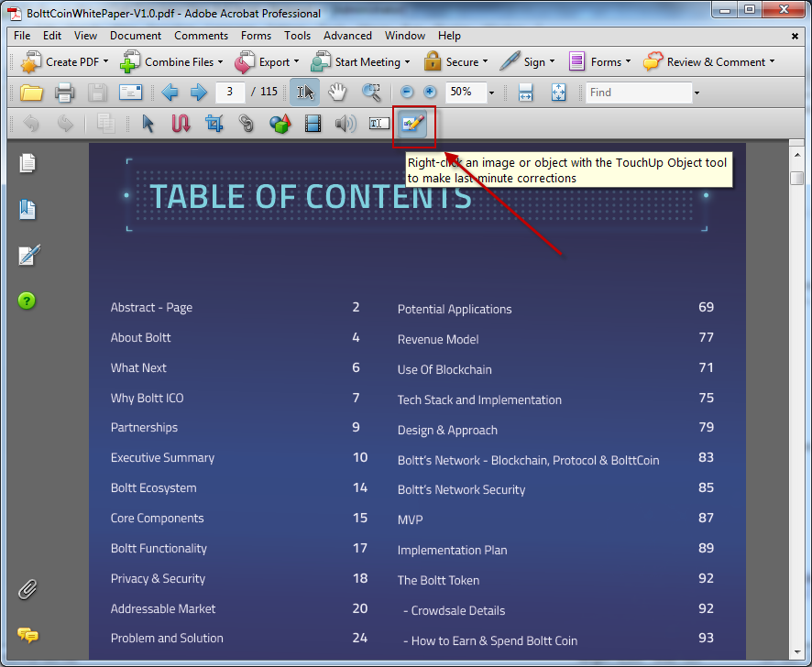812x667 pixels.
Task: Click the Find search field
Action: point(639,93)
